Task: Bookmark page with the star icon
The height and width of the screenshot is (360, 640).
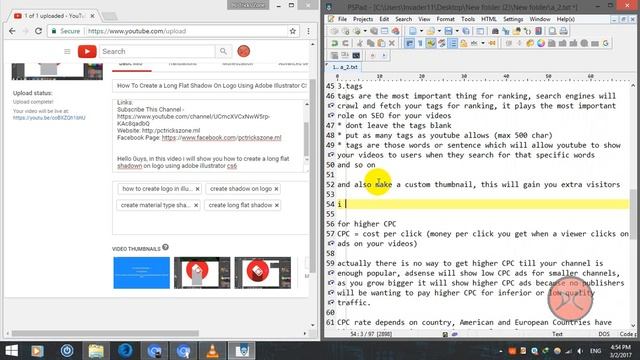Action: tap(293, 31)
